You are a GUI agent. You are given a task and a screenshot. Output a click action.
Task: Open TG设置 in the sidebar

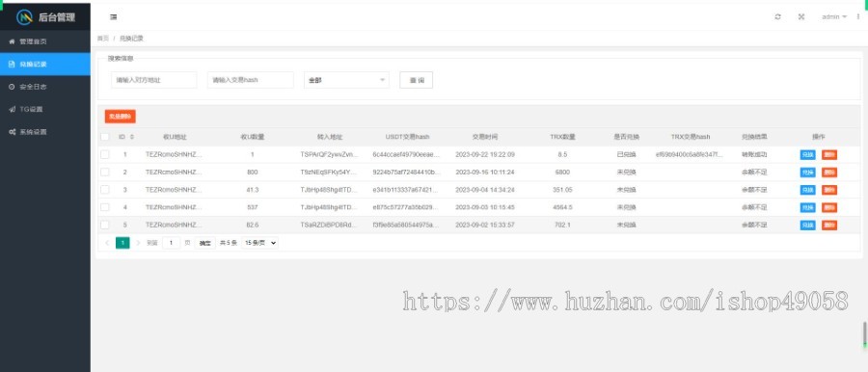pos(44,109)
